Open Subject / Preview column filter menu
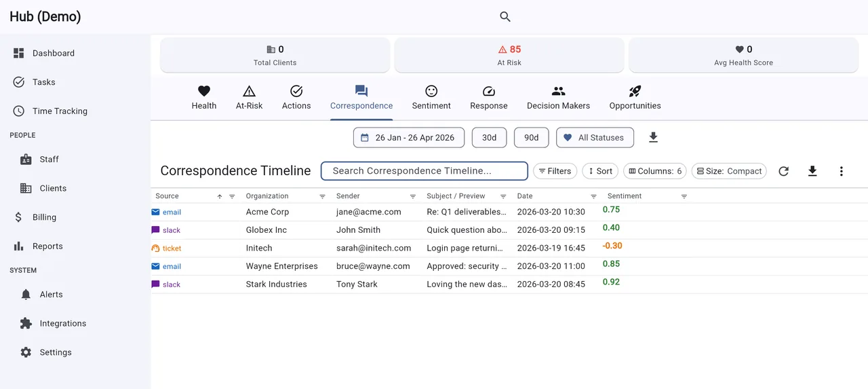868x389 pixels. pos(503,196)
